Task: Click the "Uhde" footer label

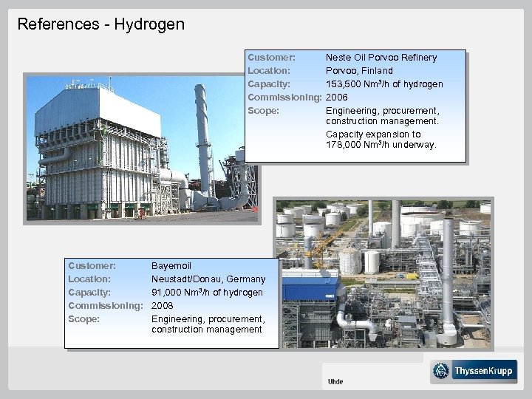Action: [x=335, y=382]
